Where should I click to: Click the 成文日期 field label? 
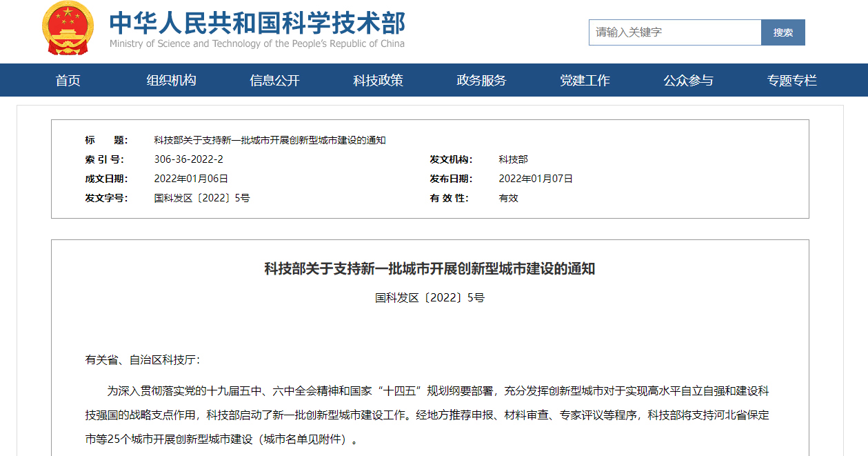(106, 179)
